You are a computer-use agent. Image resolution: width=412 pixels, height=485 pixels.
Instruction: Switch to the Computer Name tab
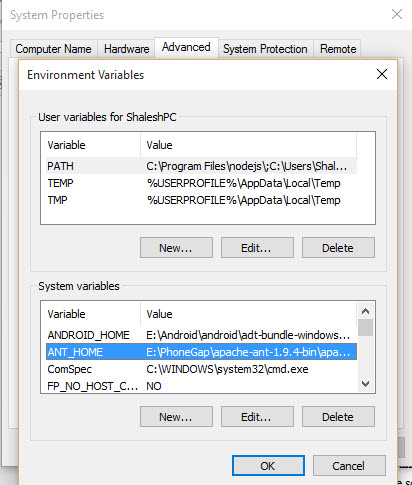click(x=53, y=49)
